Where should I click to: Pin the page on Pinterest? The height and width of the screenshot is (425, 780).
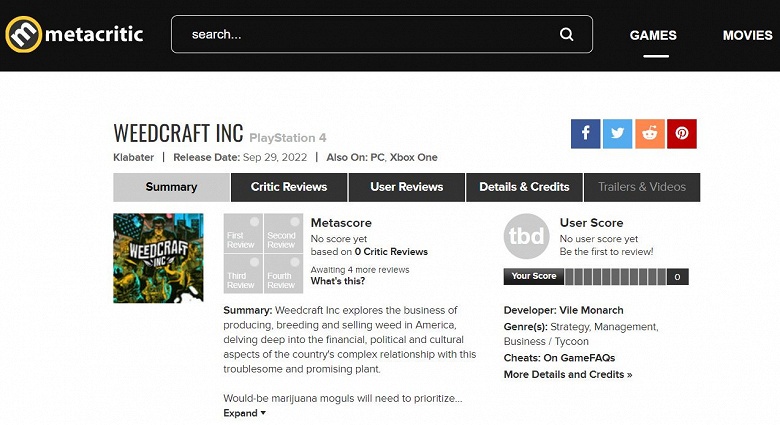coord(682,133)
